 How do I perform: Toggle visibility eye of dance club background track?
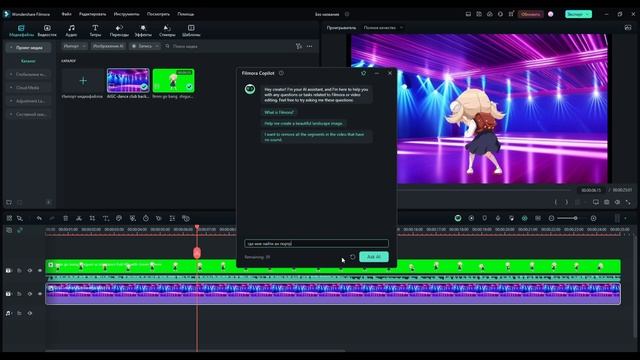point(40,294)
